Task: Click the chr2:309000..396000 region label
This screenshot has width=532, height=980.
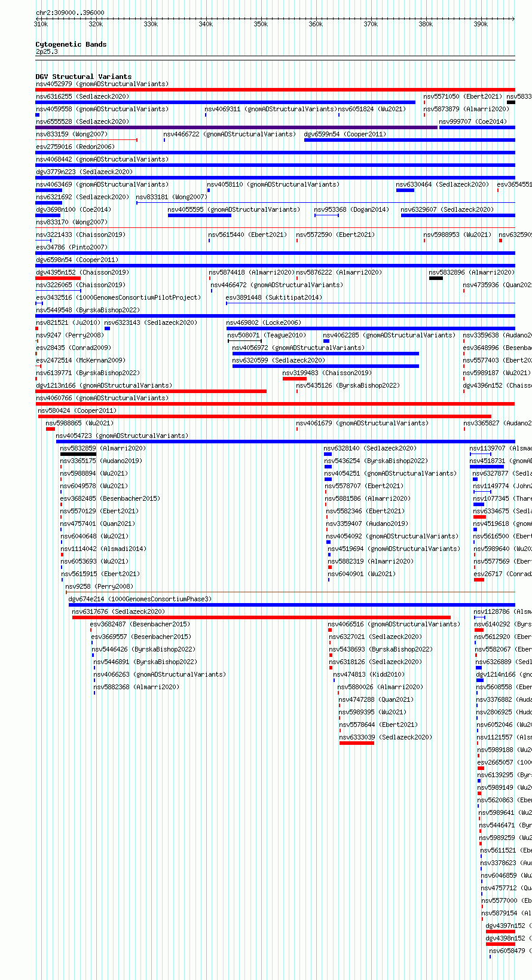Action: click(70, 13)
